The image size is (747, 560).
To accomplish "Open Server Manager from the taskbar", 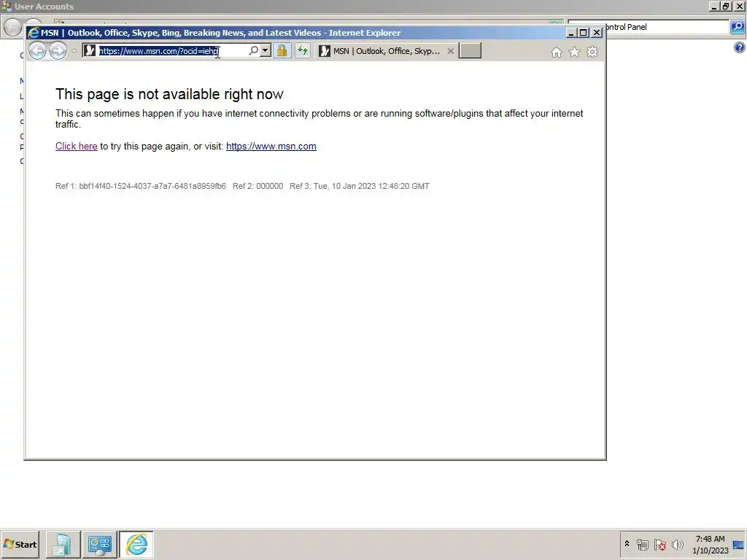I will [x=63, y=545].
